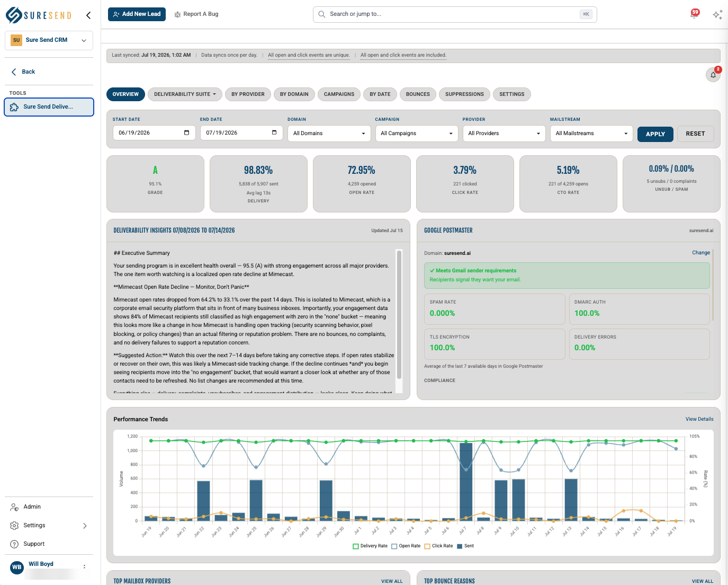Open the Campaigns tab
Image resolution: width=728 pixels, height=585 pixels.
click(x=339, y=94)
